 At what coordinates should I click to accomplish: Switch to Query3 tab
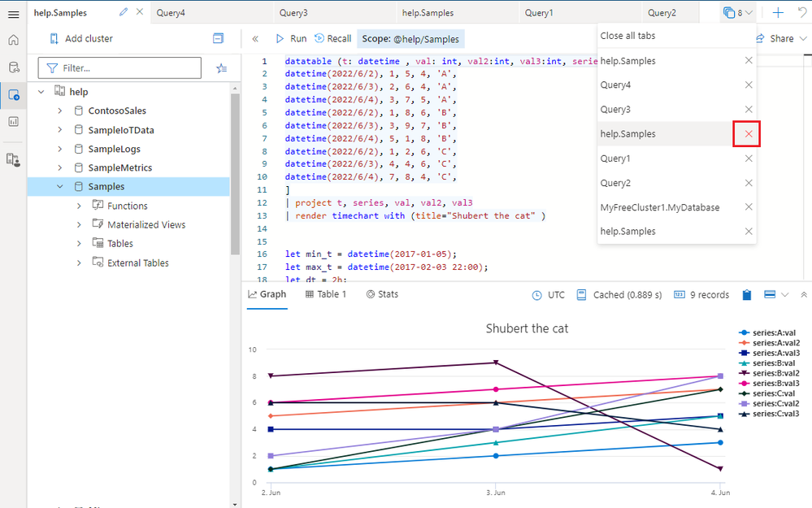pyautogui.click(x=335, y=13)
